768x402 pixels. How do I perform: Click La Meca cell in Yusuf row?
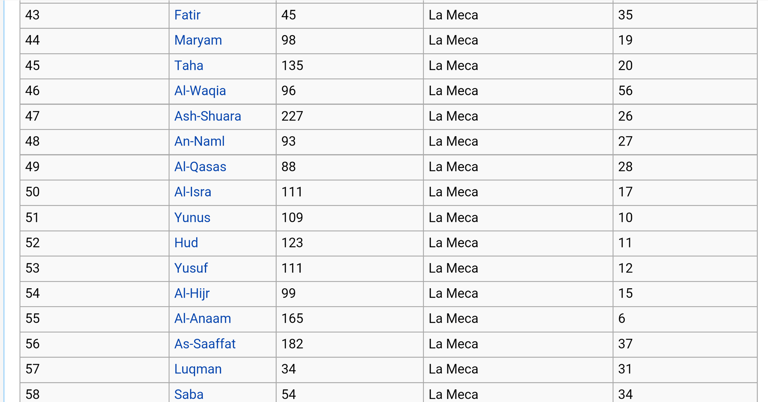(517, 268)
